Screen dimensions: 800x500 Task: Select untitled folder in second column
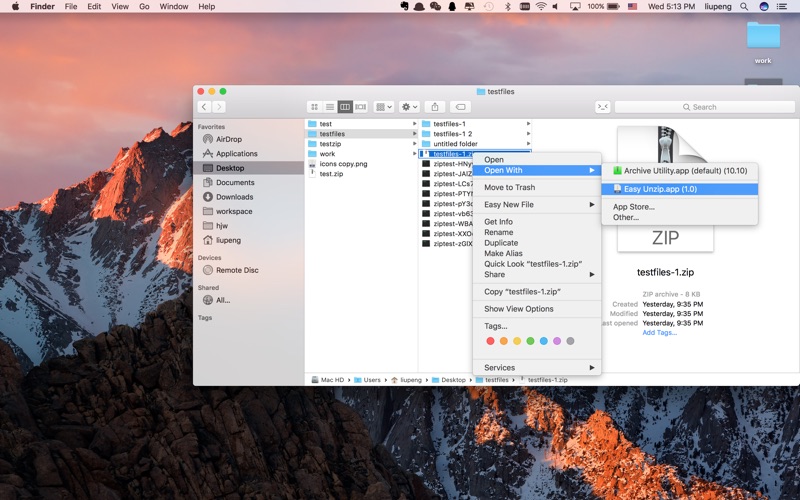(x=476, y=144)
